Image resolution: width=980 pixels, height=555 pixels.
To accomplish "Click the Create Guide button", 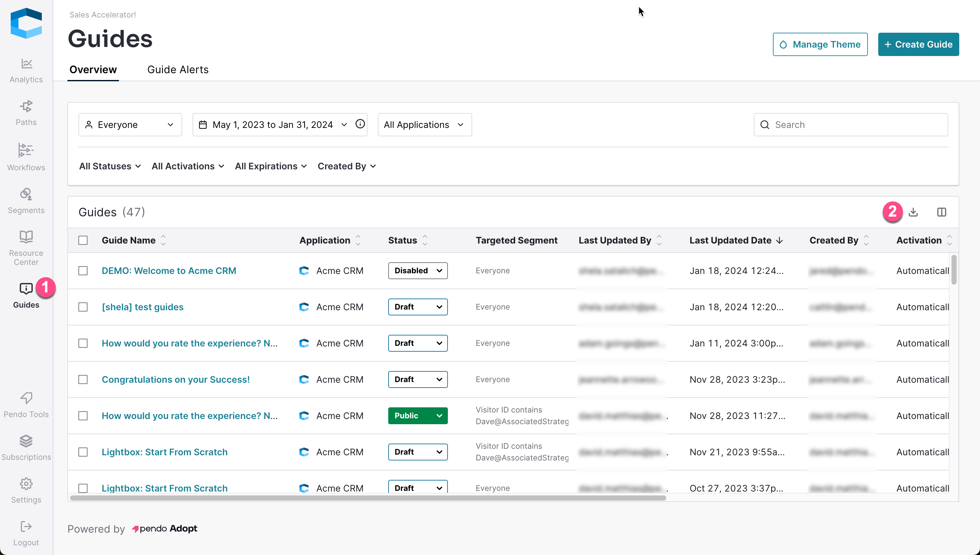I will tap(918, 44).
